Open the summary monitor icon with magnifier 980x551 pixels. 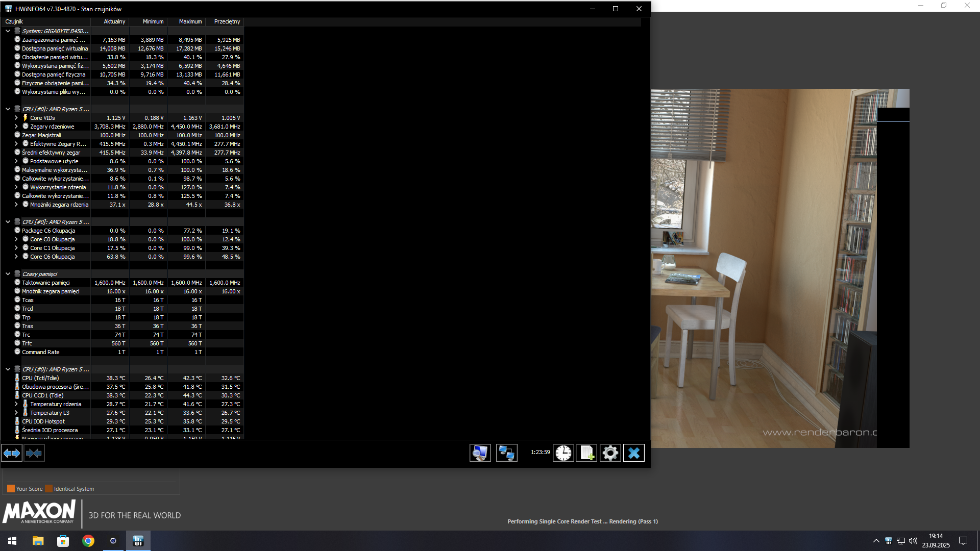(480, 453)
